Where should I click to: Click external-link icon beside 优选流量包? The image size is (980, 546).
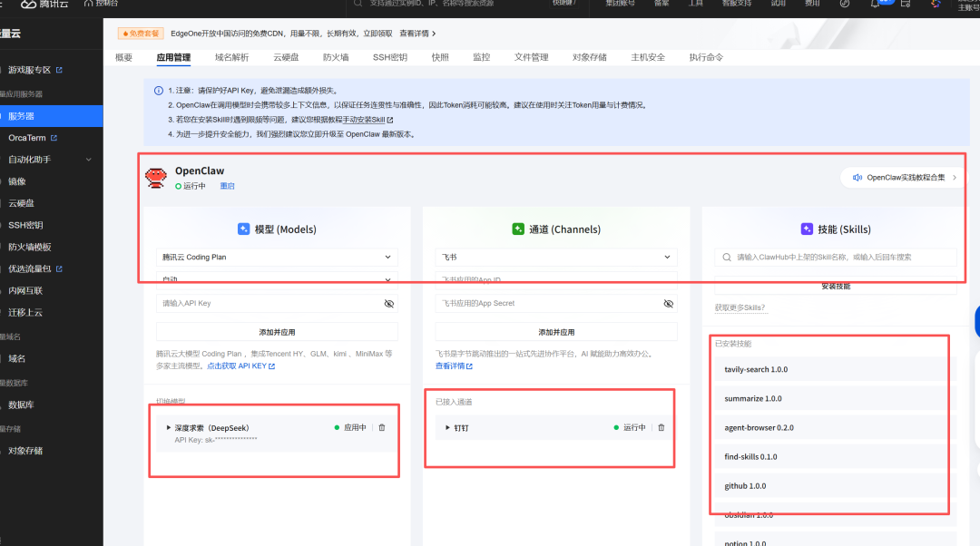point(59,269)
